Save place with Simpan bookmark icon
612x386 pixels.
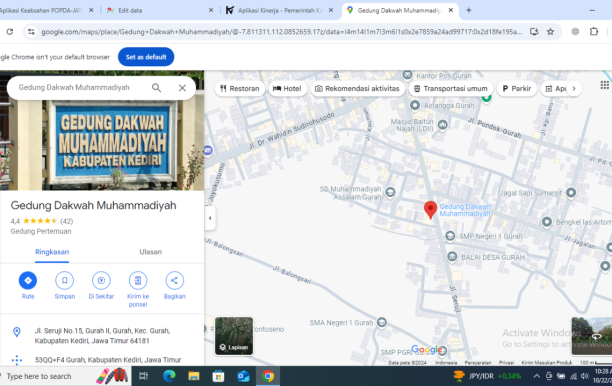(64, 280)
